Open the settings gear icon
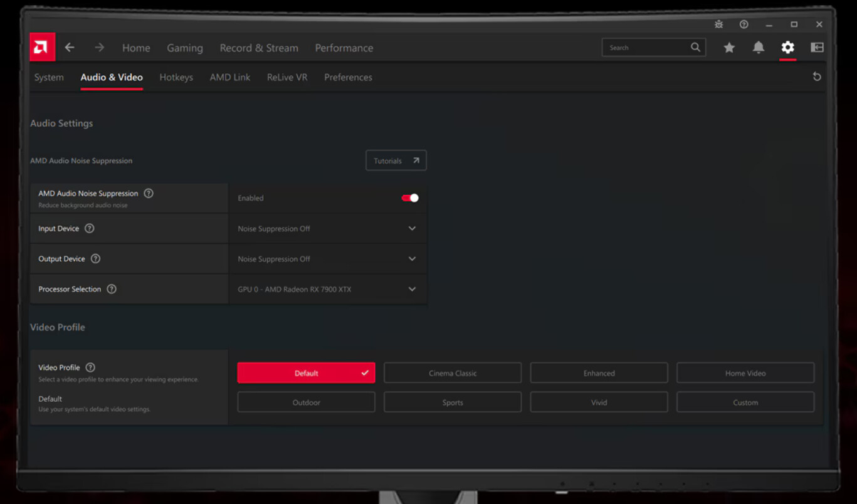 [x=788, y=48]
